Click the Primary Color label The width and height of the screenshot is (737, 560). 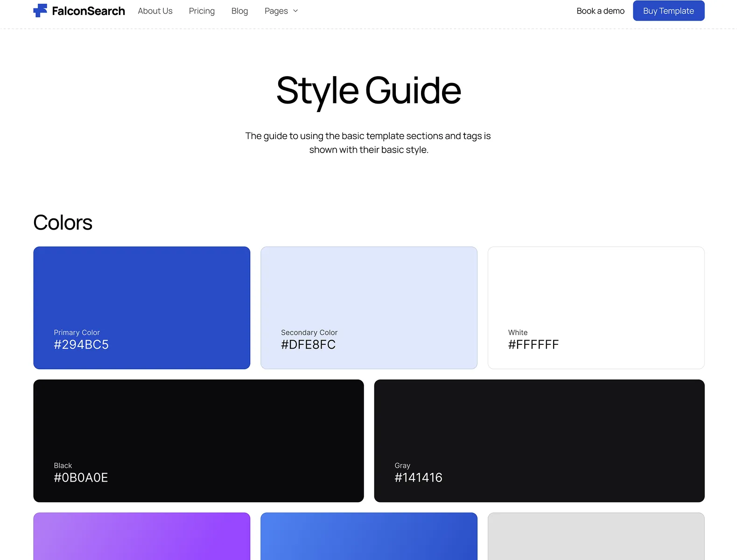[77, 333]
